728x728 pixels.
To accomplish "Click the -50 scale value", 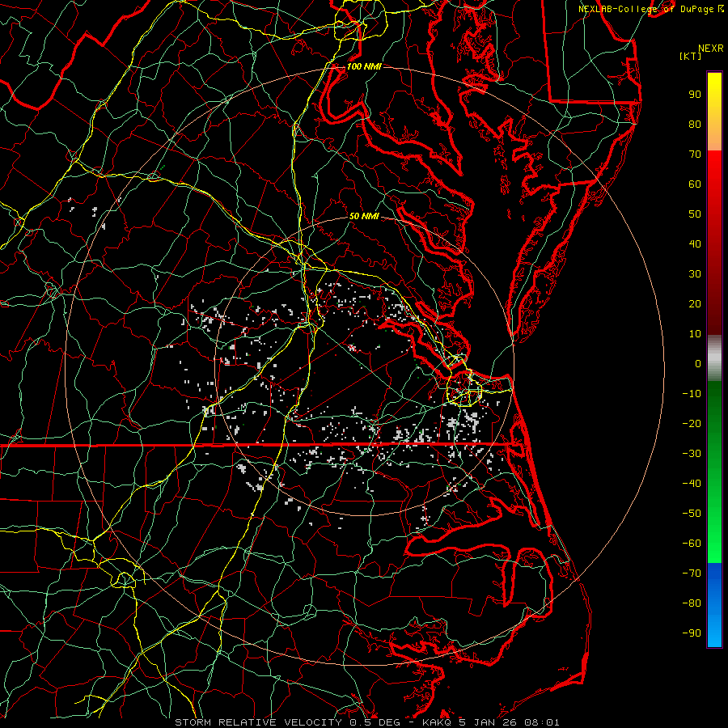I will (692, 514).
